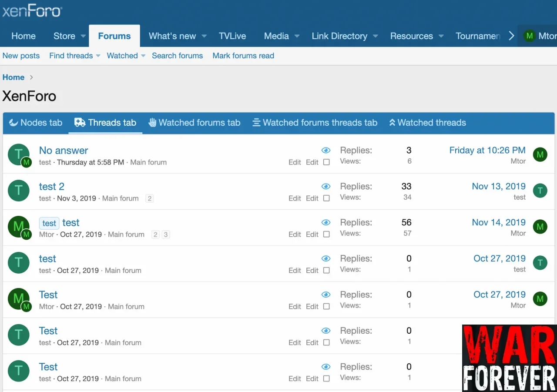Screen dimensions: 557x392
Task: Tick the checkbox in the 56-replies thread row
Action: tap(326, 235)
